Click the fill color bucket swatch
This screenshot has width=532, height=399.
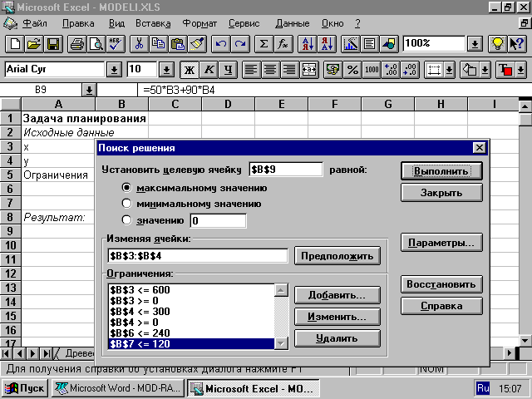tap(470, 70)
